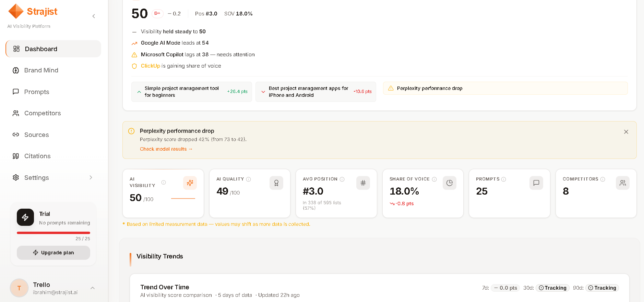Click the Trend Over Time title
Viewport: 644px width, 302px height.
pyautogui.click(x=165, y=287)
